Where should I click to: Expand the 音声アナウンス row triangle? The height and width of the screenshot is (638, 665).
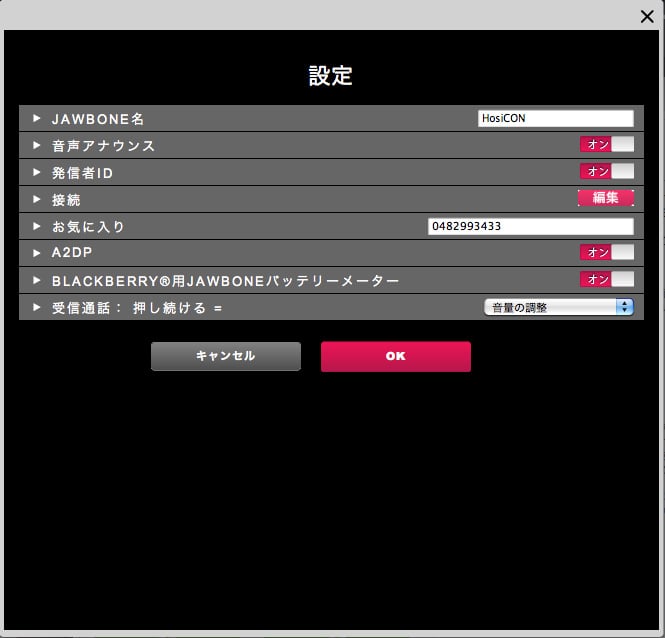(x=36, y=146)
